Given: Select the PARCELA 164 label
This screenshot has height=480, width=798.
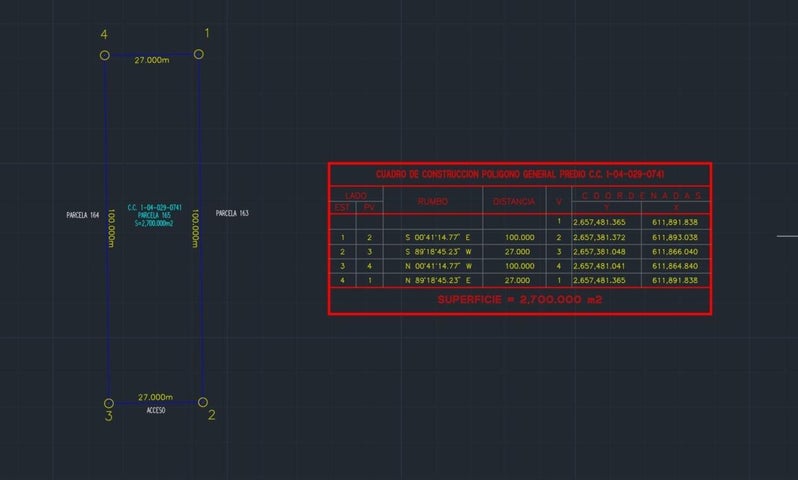Looking at the screenshot, I should coord(82,215).
